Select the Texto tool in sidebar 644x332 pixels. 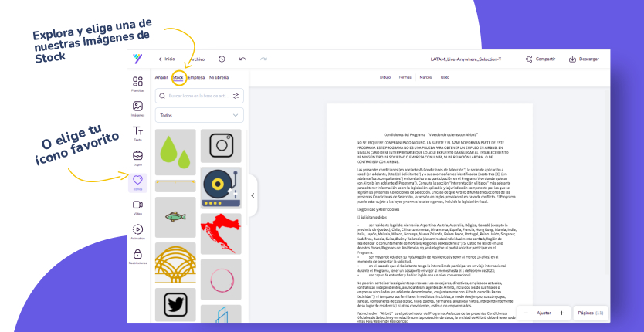(x=137, y=134)
